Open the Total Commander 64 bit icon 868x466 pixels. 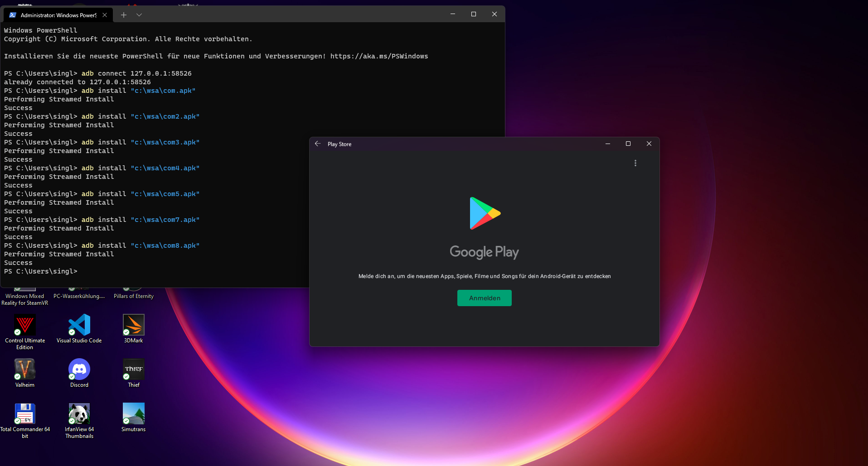click(x=25, y=421)
